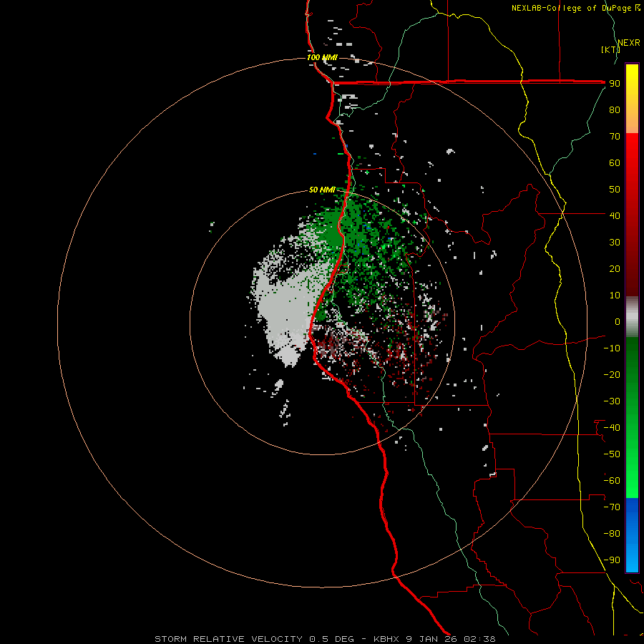Click the 40 value on velocity scale
The image size is (644, 644).
click(x=615, y=215)
